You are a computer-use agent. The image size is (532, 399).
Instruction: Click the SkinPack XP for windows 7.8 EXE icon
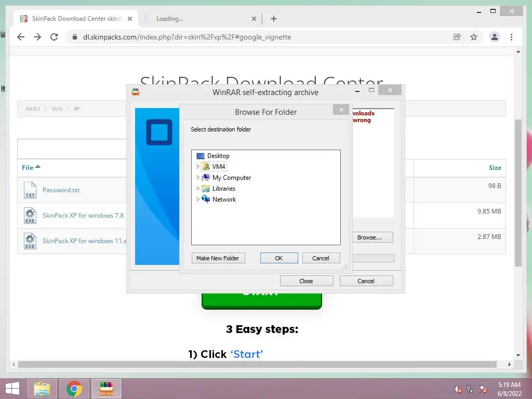point(30,216)
